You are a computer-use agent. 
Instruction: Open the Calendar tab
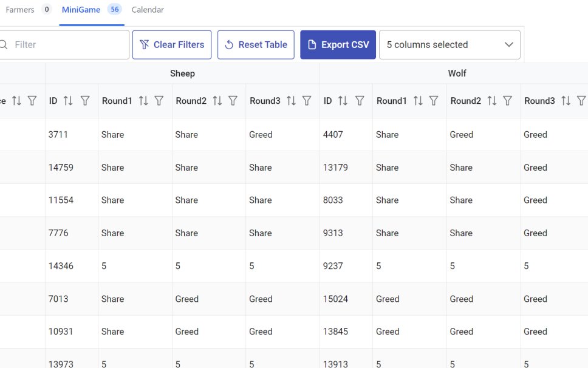[x=148, y=10]
